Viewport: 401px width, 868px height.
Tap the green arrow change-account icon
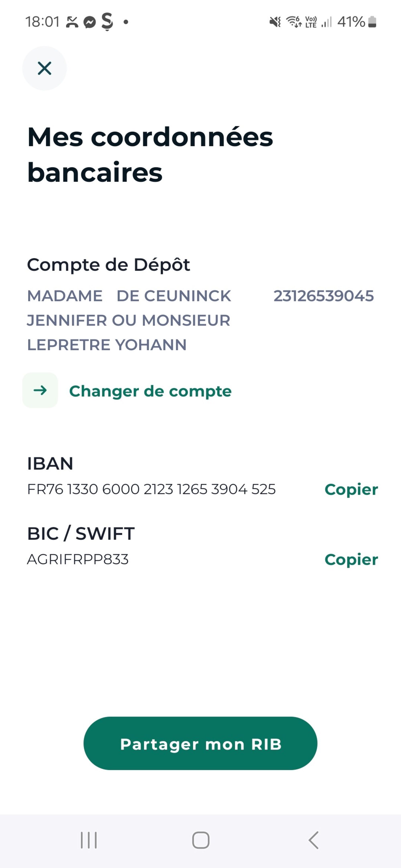[40, 390]
